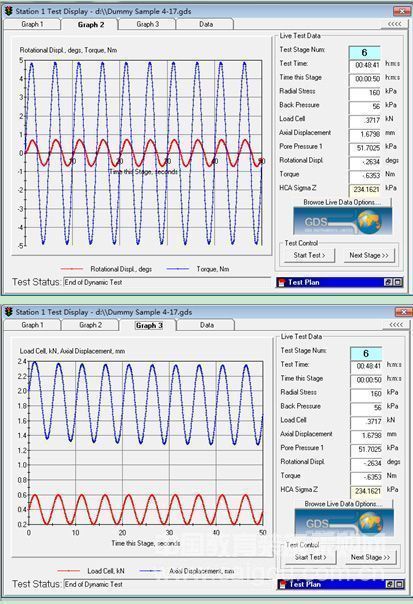Restore the top Test Plan panel
Viewport: 413px width, 604px height.
coord(388,282)
